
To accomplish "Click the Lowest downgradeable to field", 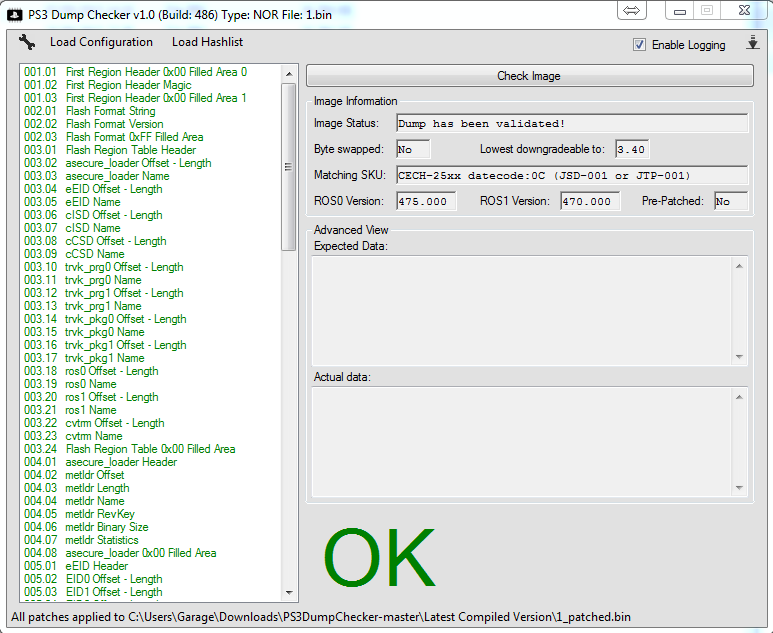I will tap(632, 149).
